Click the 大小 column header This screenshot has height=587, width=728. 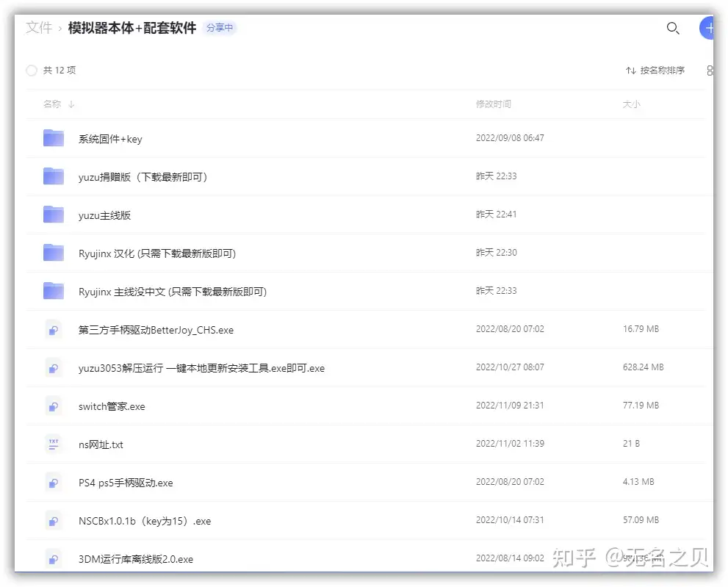[632, 104]
